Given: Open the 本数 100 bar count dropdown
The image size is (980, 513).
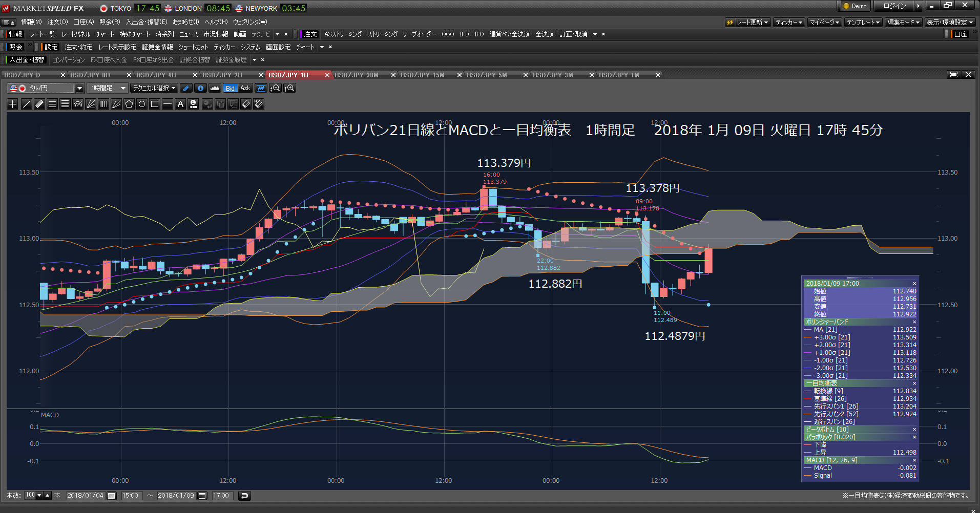Looking at the screenshot, I should tap(39, 496).
